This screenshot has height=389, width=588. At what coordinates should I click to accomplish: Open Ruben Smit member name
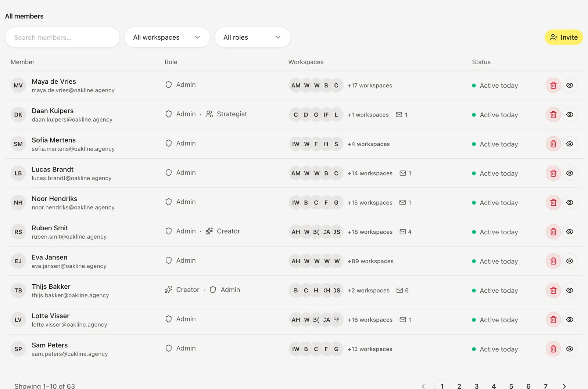tap(50, 228)
